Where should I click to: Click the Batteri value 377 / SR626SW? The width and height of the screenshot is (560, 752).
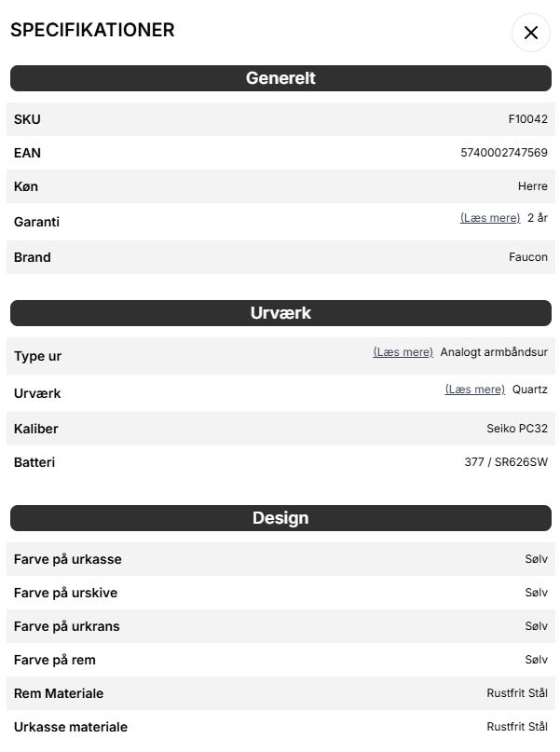[506, 462]
